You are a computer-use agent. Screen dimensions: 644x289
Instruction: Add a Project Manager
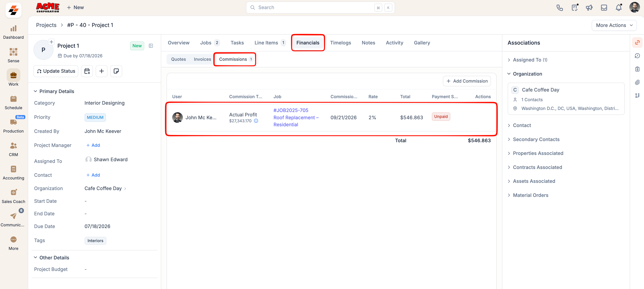tap(93, 145)
